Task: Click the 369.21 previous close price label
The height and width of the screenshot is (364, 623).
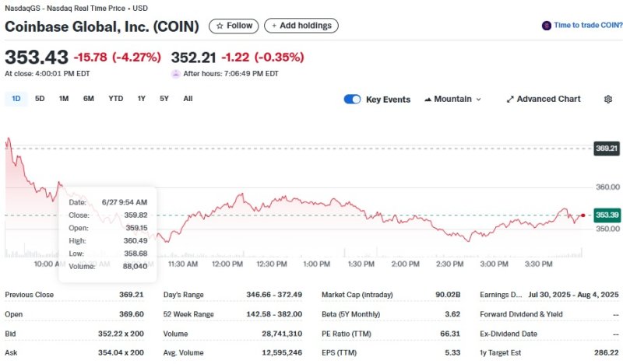Action: pos(606,148)
